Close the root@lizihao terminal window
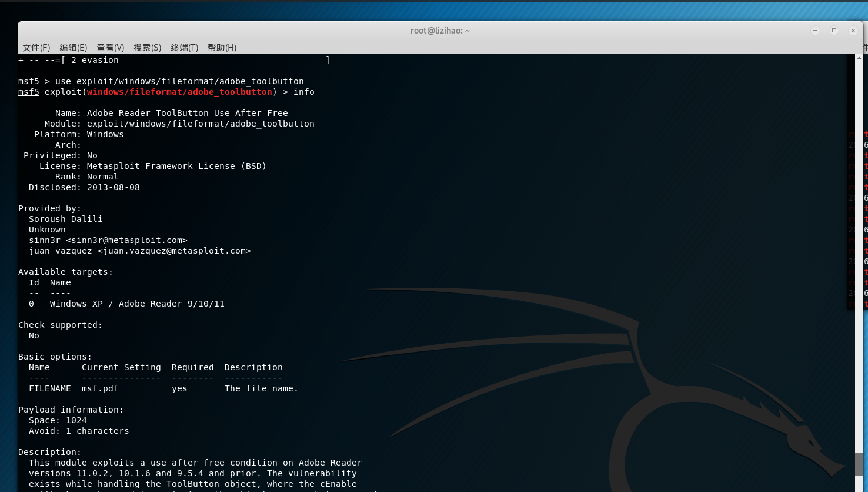Screen dimensions: 868x492 tap(853, 31)
